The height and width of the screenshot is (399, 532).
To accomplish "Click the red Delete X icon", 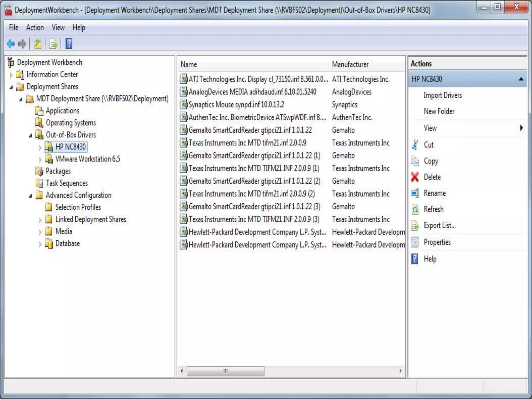I will (415, 177).
